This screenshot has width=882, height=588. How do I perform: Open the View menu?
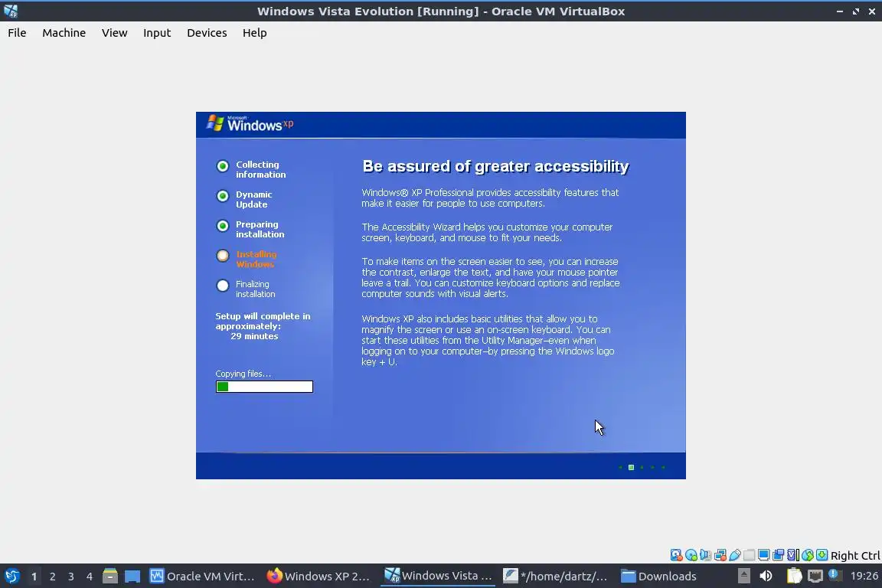[115, 33]
